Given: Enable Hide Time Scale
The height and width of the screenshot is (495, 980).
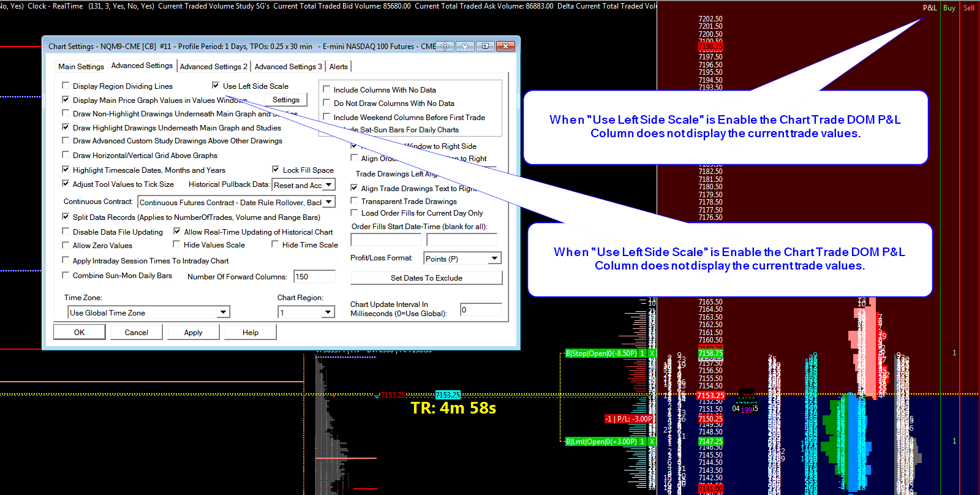Looking at the screenshot, I should coord(276,244).
